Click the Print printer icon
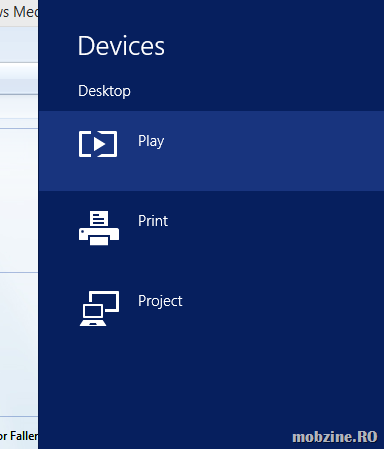384x449 pixels. [x=99, y=228]
